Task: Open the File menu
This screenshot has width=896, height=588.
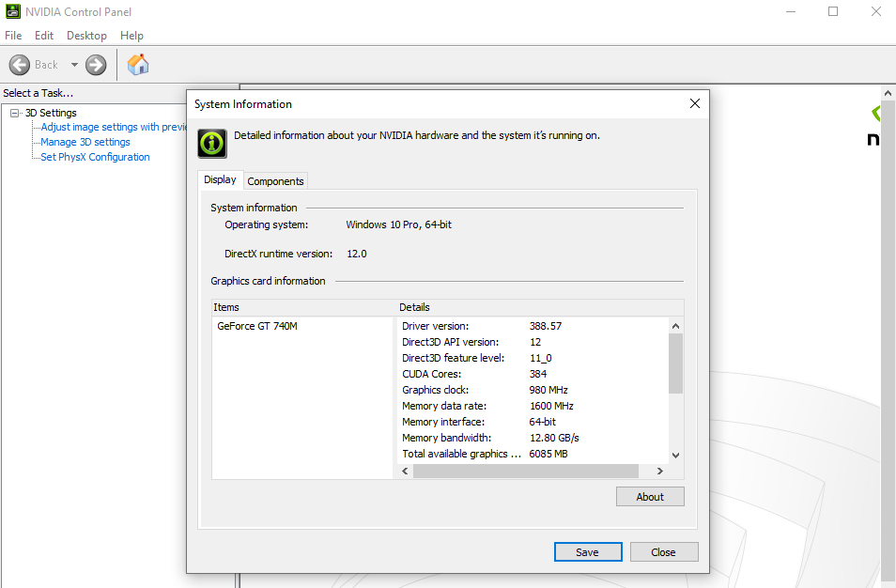Action: coord(13,36)
